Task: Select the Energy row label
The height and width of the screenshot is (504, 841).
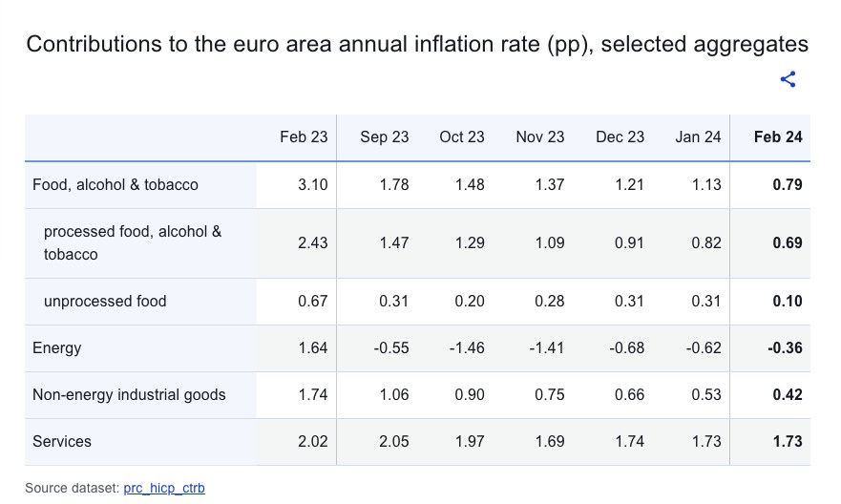Action: click(57, 348)
